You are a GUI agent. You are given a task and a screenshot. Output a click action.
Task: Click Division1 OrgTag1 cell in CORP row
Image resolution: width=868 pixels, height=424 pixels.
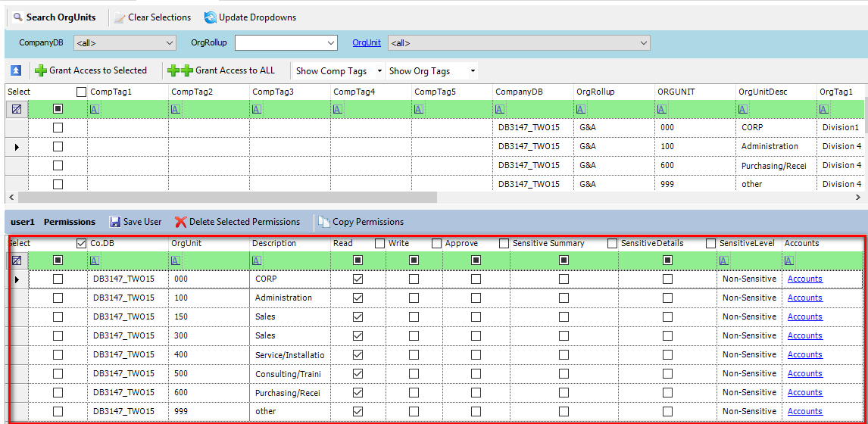840,128
